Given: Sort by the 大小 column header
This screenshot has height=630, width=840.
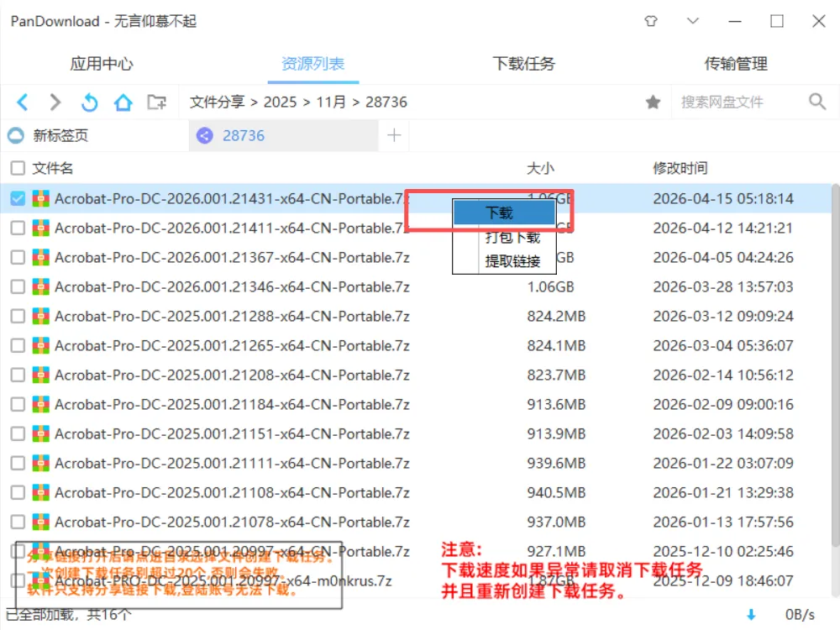Looking at the screenshot, I should click(540, 168).
